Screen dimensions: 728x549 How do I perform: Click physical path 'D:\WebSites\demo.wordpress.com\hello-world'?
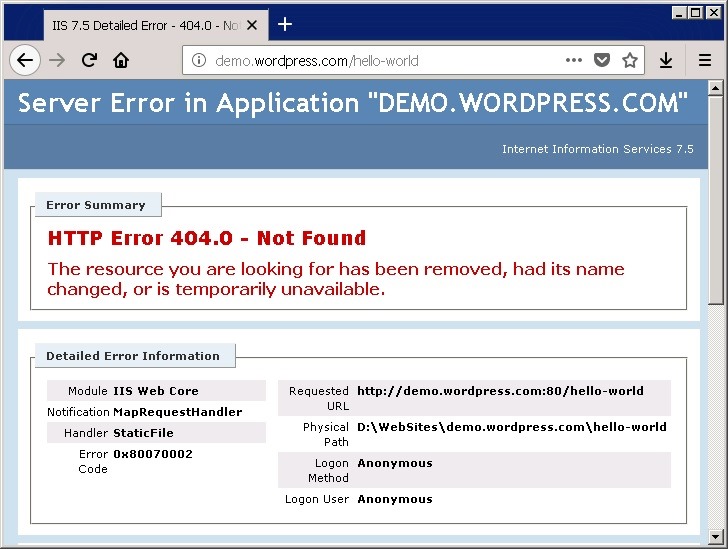[x=512, y=427]
